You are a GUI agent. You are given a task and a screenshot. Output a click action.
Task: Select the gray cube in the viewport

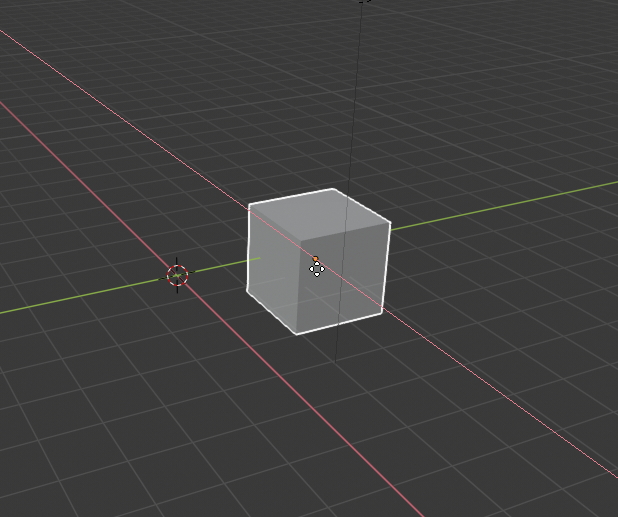(318, 262)
